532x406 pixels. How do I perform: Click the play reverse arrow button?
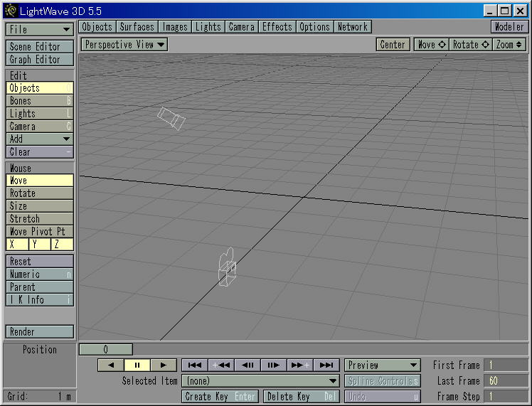click(x=111, y=365)
